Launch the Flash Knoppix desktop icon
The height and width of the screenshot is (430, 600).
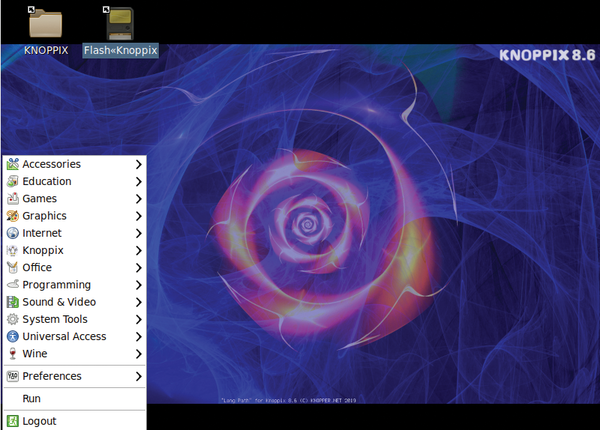(x=120, y=23)
